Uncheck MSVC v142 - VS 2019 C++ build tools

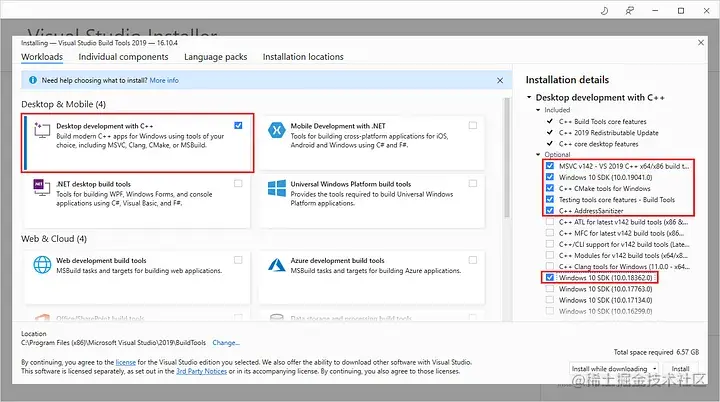[x=550, y=166]
